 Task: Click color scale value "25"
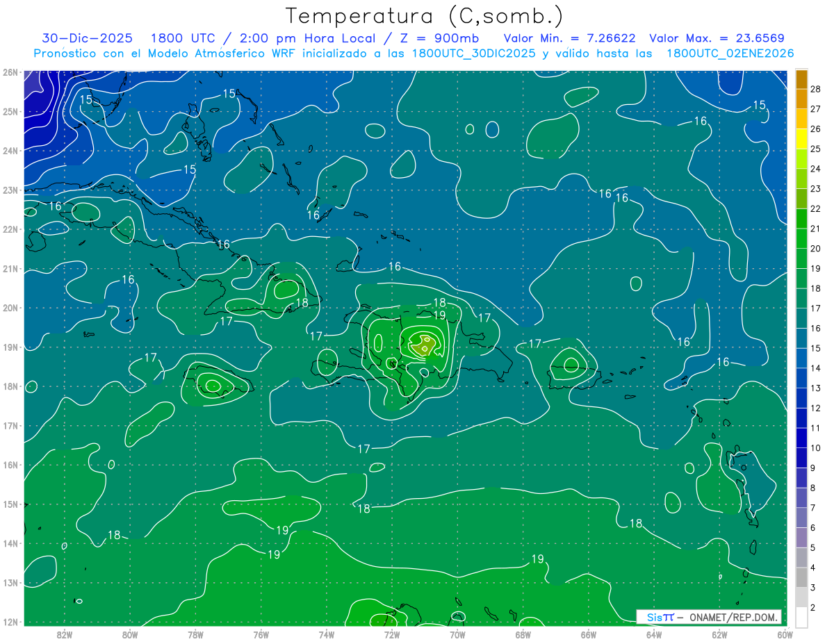[816, 149]
